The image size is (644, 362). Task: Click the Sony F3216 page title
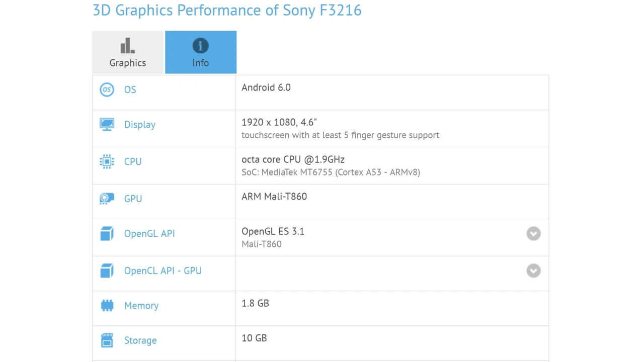[226, 10]
